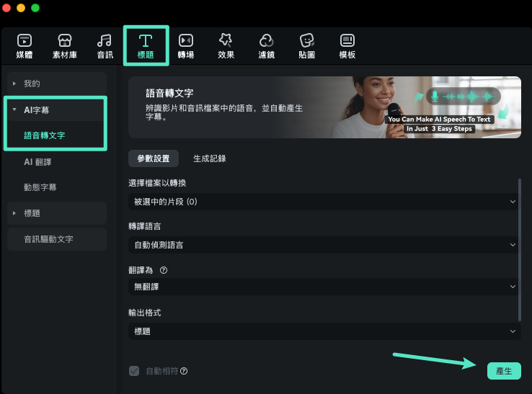Collapse the AI字幕 tree section
The image size is (532, 394).
tap(14, 109)
